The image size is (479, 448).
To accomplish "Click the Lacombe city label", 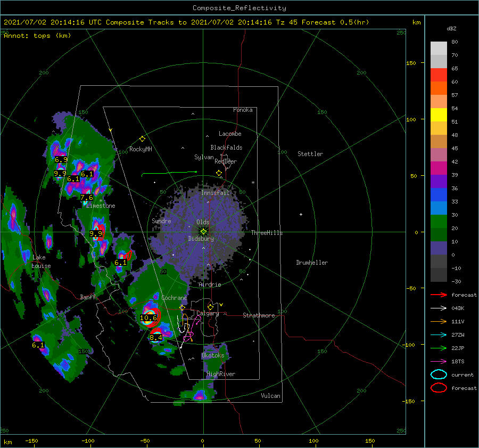I will (230, 134).
